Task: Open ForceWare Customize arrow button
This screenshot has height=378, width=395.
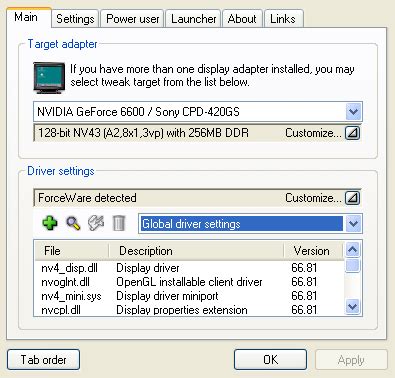Action: pos(352,198)
